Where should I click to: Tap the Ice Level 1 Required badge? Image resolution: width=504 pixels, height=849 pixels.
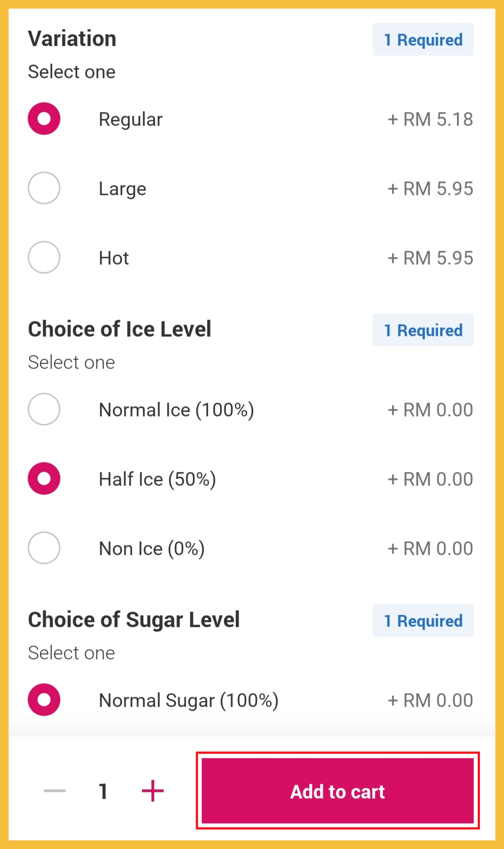tap(423, 330)
